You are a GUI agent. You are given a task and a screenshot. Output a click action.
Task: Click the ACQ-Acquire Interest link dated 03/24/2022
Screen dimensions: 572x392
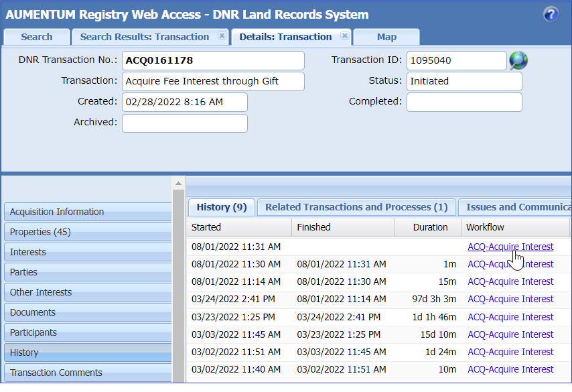point(510,299)
